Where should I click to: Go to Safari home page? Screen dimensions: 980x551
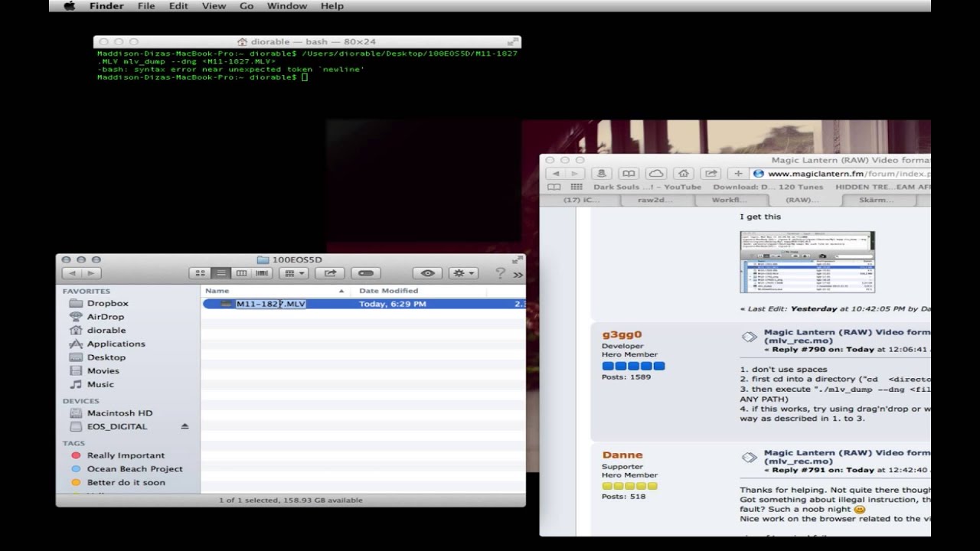[x=684, y=174]
